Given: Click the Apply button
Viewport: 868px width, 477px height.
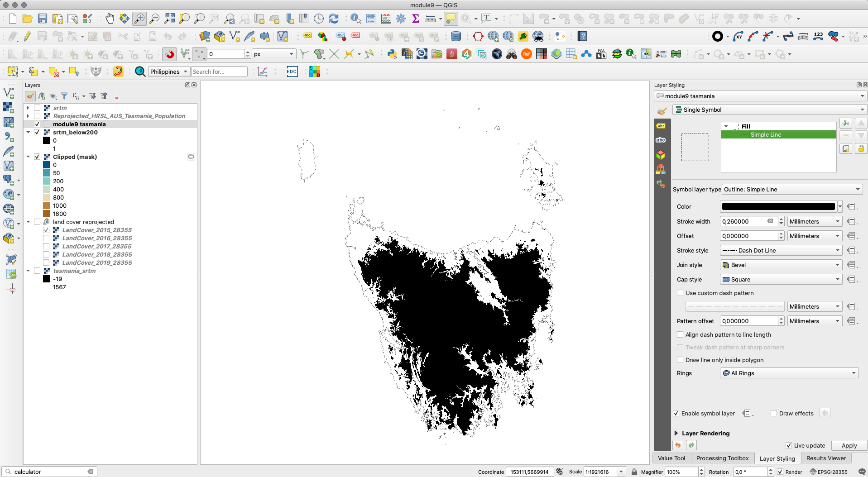Looking at the screenshot, I should (849, 445).
